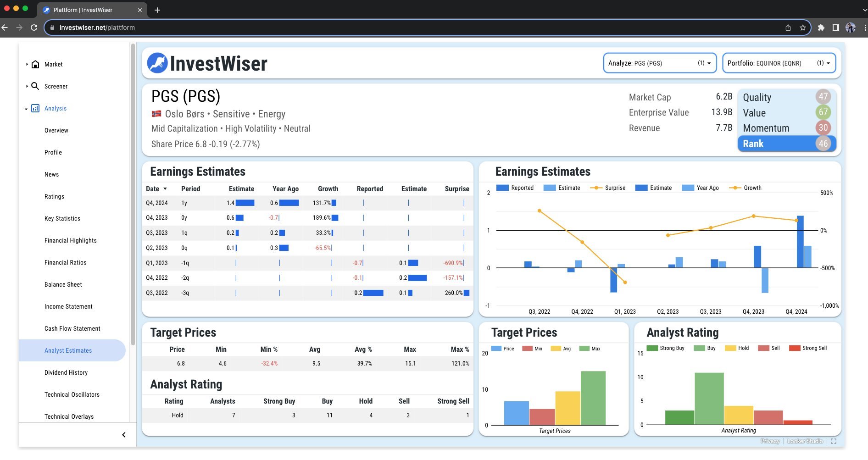The height and width of the screenshot is (460, 868).
Task: Click the Rank score button
Action: point(787,144)
